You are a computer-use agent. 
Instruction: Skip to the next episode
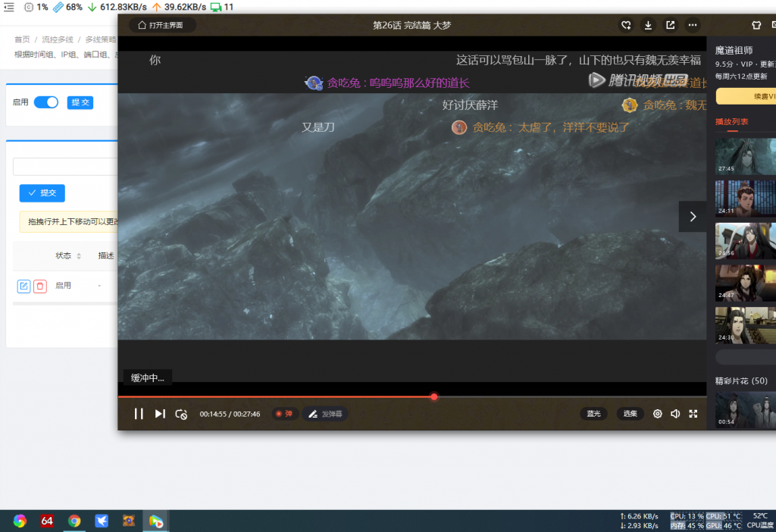pos(160,414)
